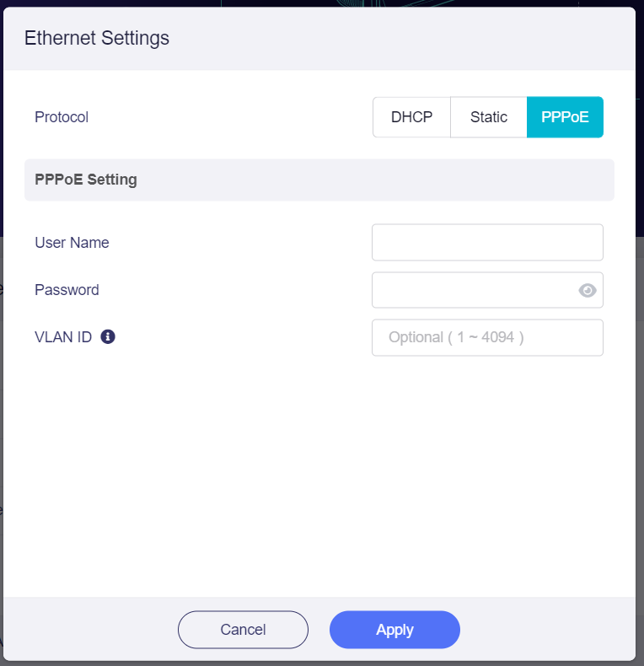Click the PPPoE Setting section header

(86, 180)
